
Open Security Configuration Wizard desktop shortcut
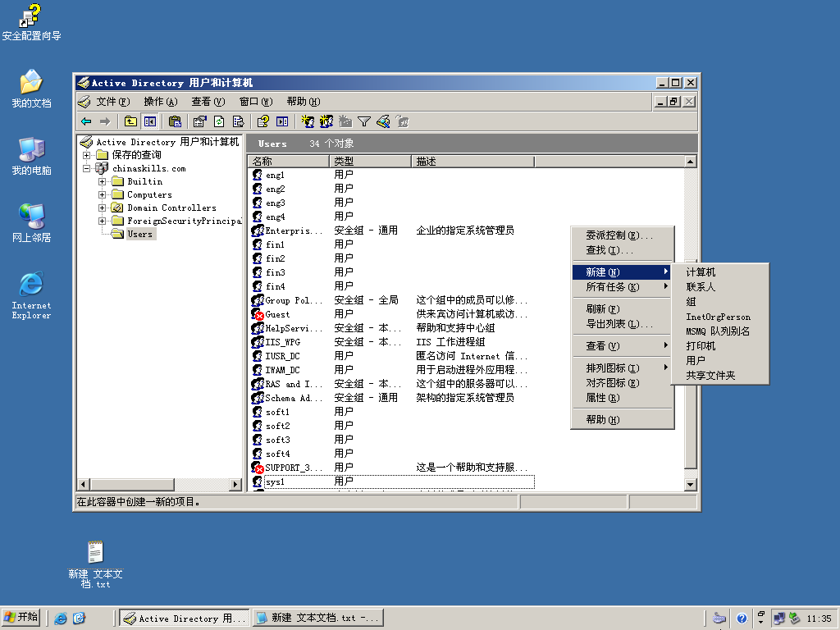(32, 22)
